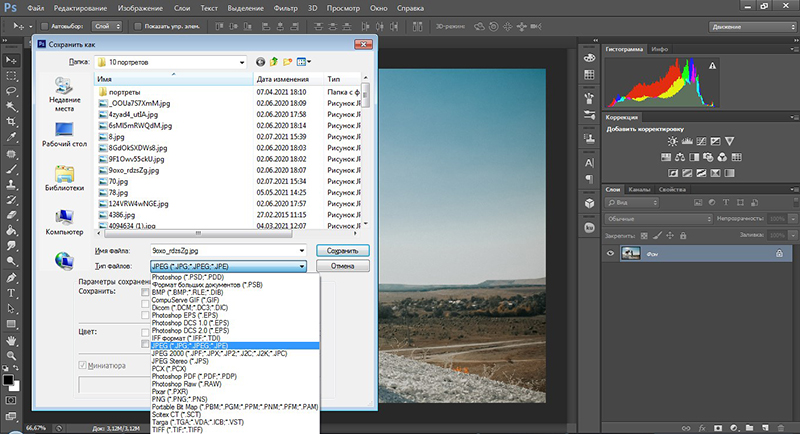Select the Brush tool
Screen dimensions: 800x434
click(11, 170)
